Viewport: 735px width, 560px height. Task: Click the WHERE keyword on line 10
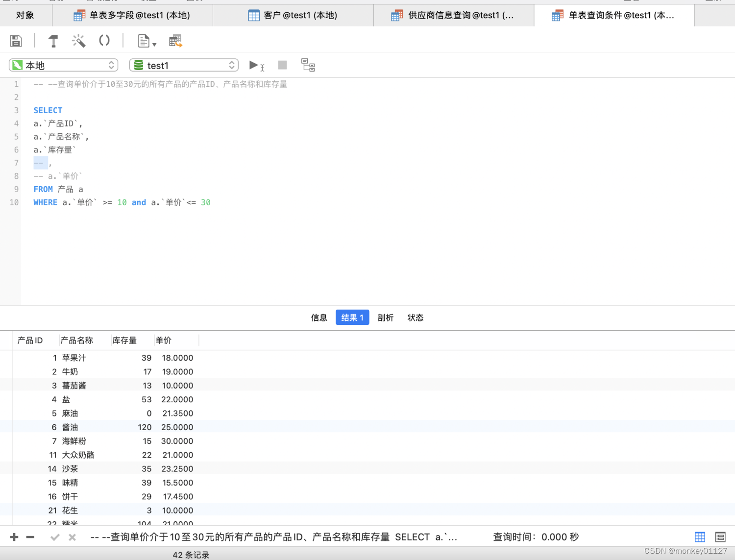click(x=46, y=202)
